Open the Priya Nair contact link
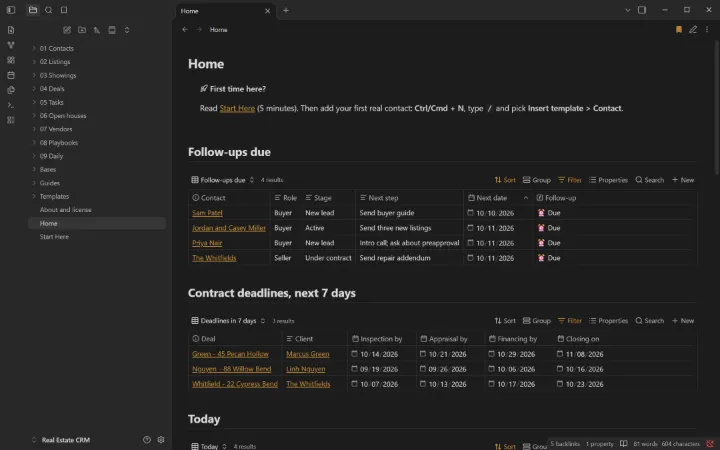Image resolution: width=720 pixels, height=450 pixels. coord(207,243)
